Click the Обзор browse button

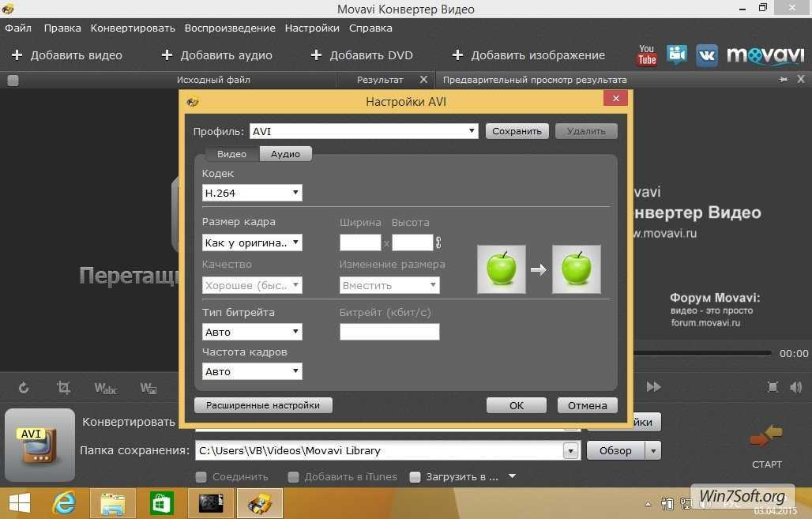coord(615,450)
